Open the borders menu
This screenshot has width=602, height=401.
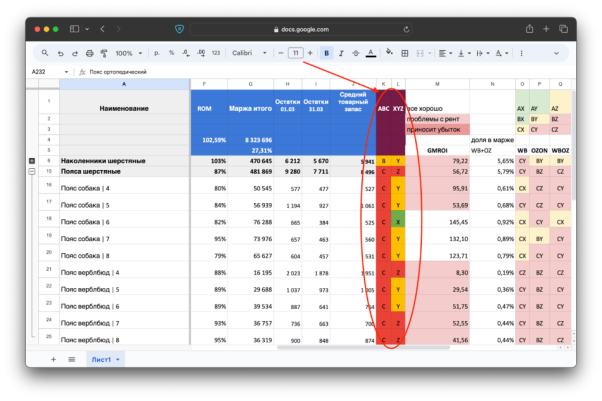coord(405,53)
